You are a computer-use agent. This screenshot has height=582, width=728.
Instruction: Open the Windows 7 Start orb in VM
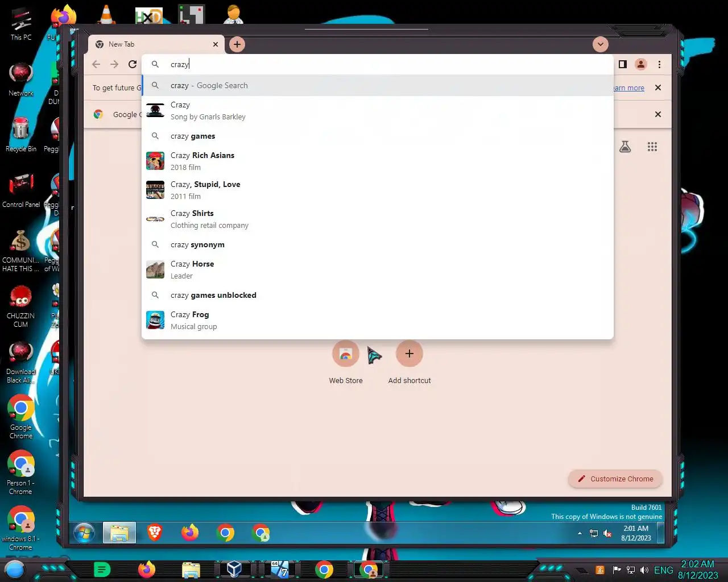click(84, 533)
